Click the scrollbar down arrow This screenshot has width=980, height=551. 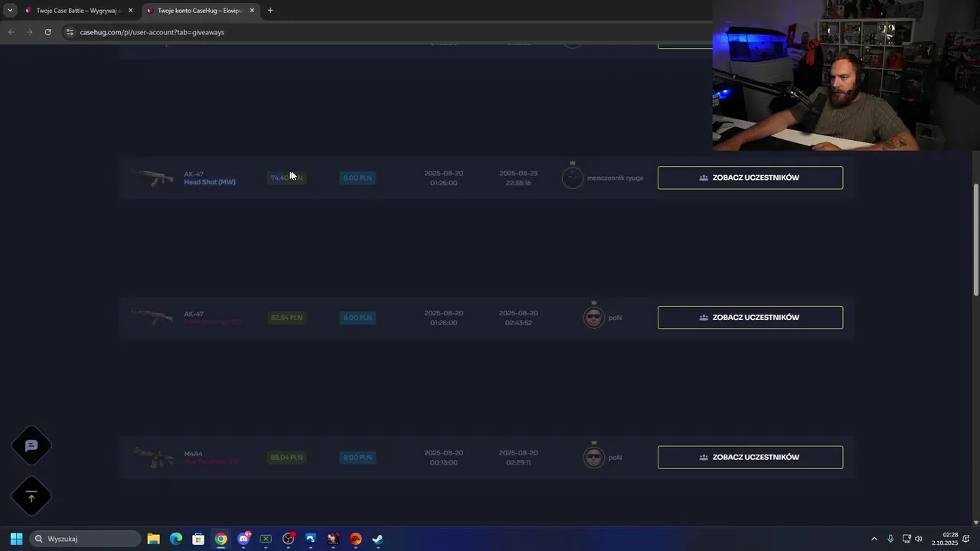(975, 522)
